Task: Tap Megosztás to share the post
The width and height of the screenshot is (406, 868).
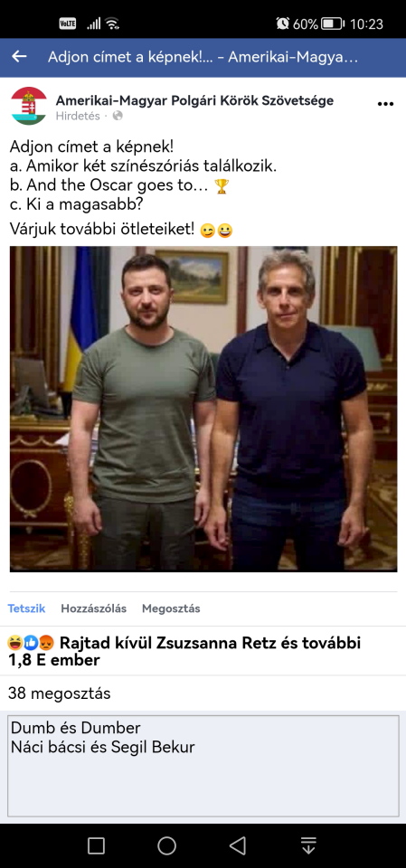Action: (x=171, y=609)
